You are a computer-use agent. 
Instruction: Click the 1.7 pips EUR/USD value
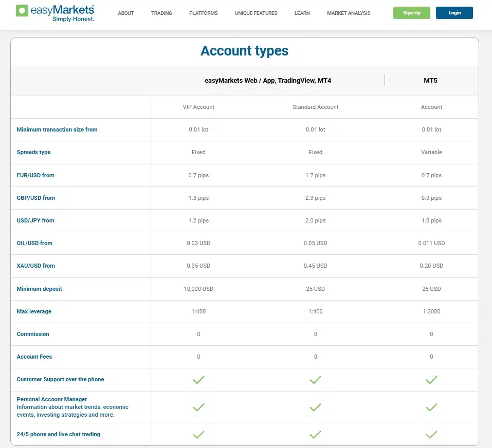(x=315, y=175)
